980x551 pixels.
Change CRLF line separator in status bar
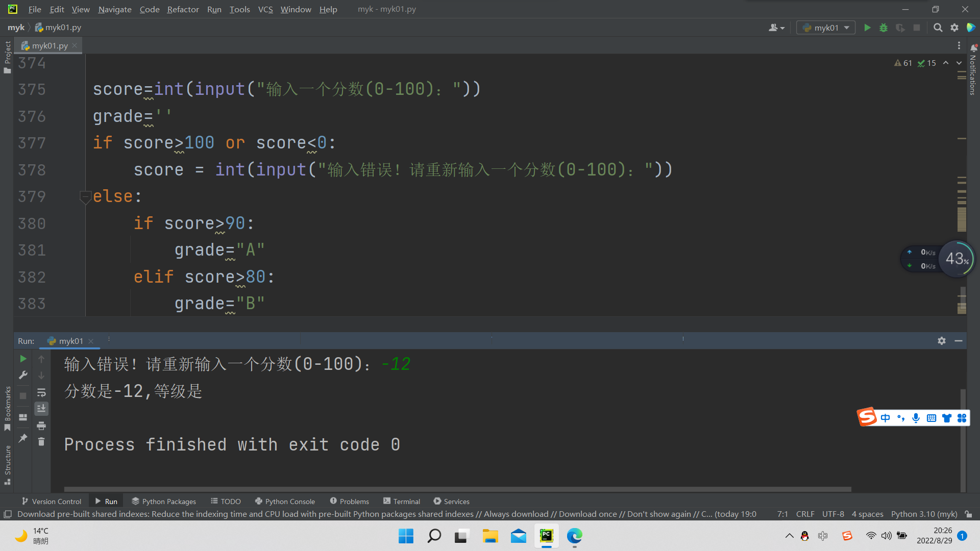click(805, 514)
